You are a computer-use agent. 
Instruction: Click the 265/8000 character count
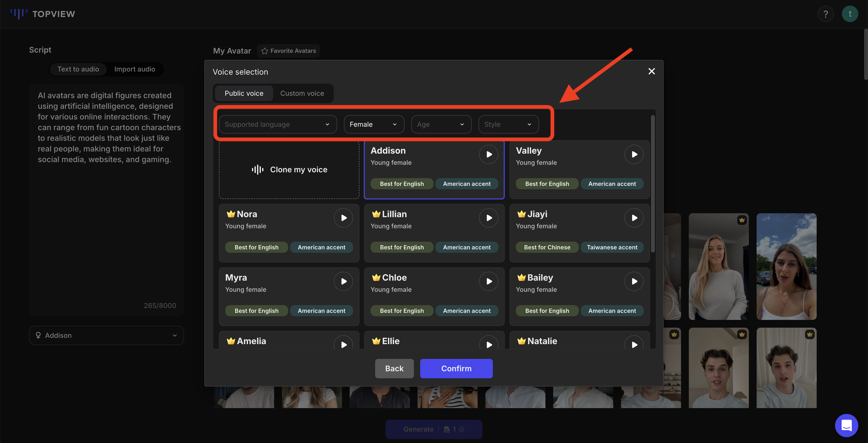pyautogui.click(x=160, y=305)
